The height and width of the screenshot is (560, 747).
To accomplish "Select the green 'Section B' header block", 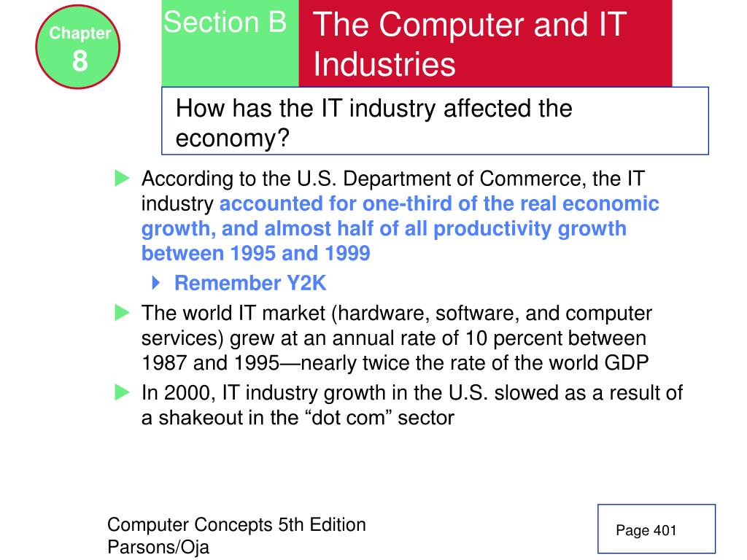I will tap(230, 43).
